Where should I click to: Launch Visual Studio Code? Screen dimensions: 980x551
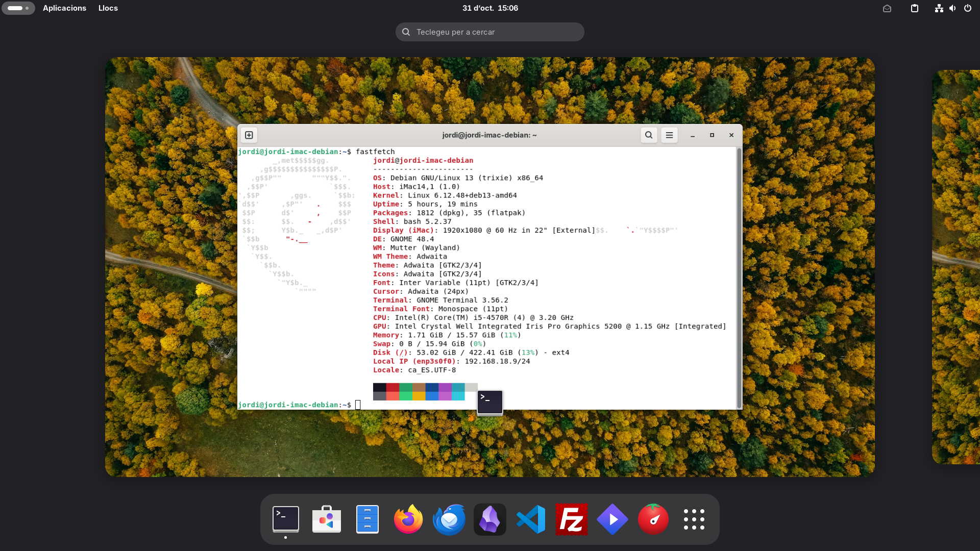click(x=530, y=519)
